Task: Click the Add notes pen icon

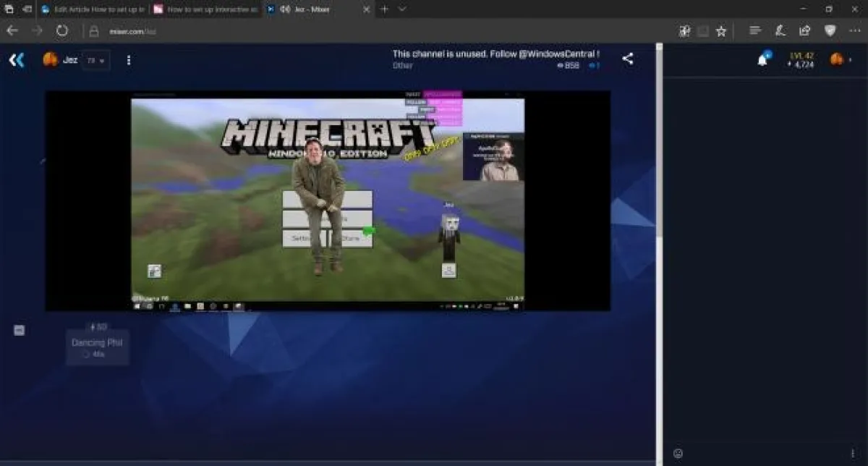Action: tap(780, 31)
